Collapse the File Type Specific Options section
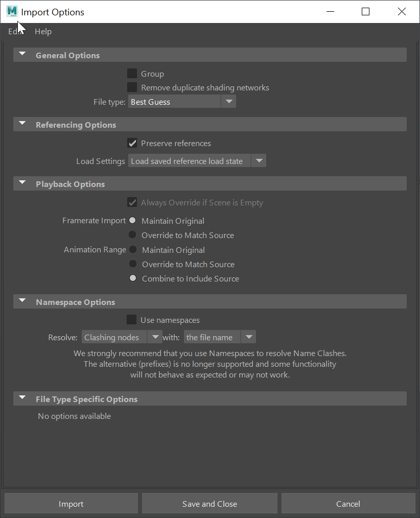 click(22, 398)
